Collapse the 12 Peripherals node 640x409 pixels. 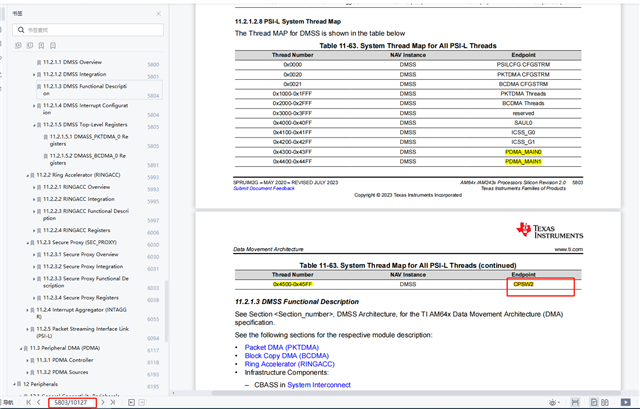14,385
